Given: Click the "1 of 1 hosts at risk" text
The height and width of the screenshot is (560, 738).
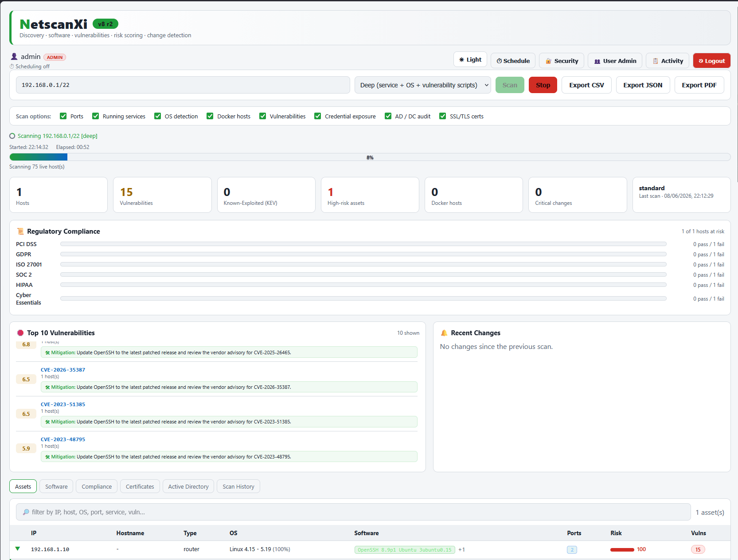Looking at the screenshot, I should pos(703,231).
